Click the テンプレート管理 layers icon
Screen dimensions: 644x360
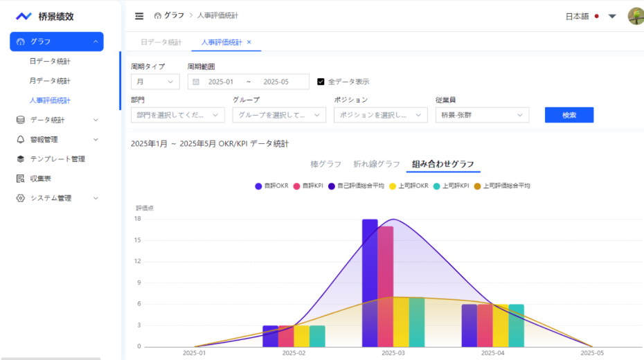(20, 159)
